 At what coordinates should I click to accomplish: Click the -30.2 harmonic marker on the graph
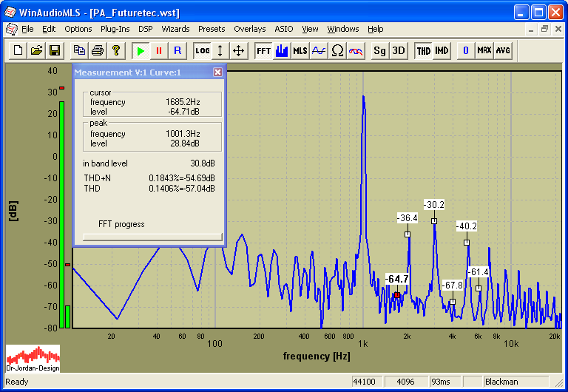(x=434, y=220)
